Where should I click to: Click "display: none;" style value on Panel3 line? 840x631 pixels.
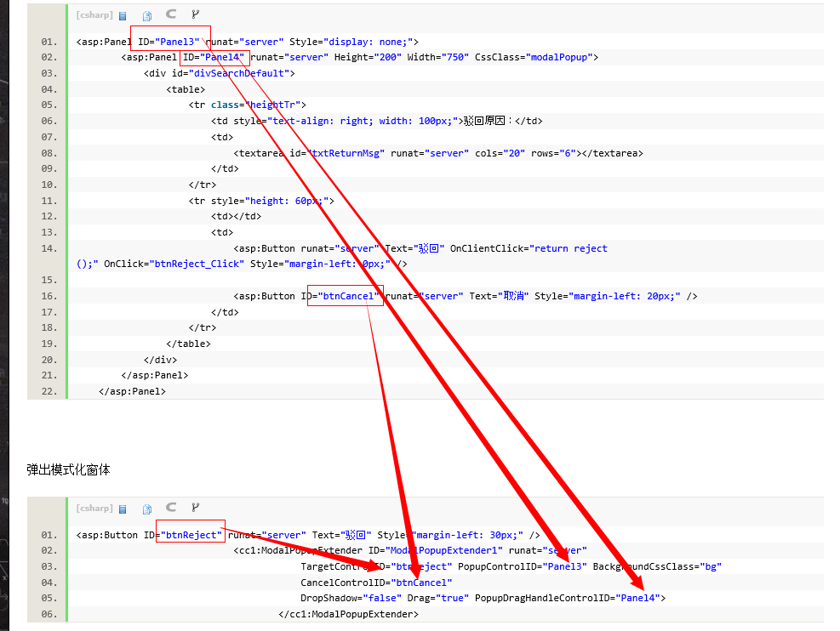368,42
